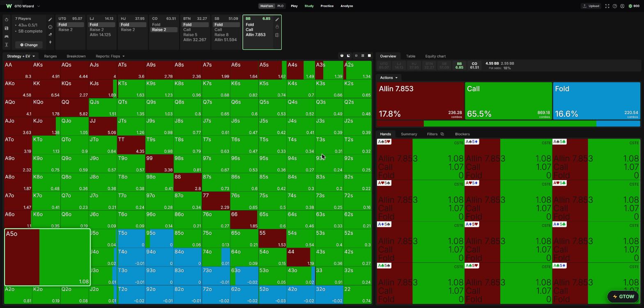The height and width of the screenshot is (308, 644).
Task: Click the GTO Wizard logo icon
Action: pos(9,6)
